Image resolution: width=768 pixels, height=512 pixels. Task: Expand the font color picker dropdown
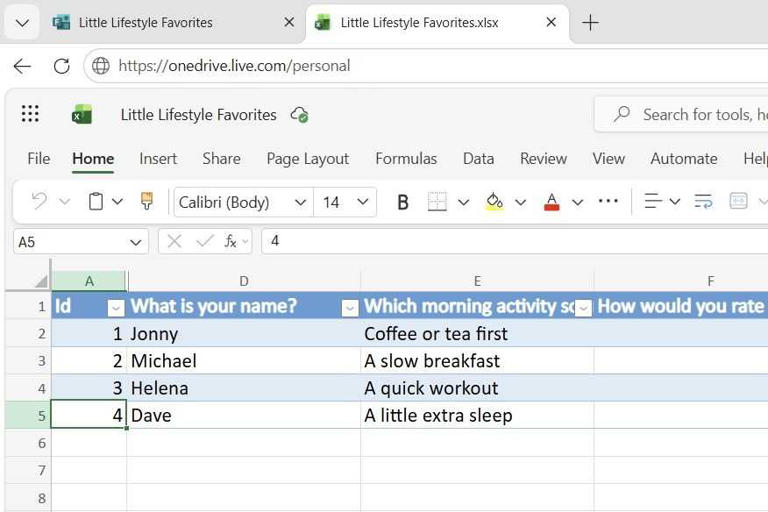tap(577, 201)
